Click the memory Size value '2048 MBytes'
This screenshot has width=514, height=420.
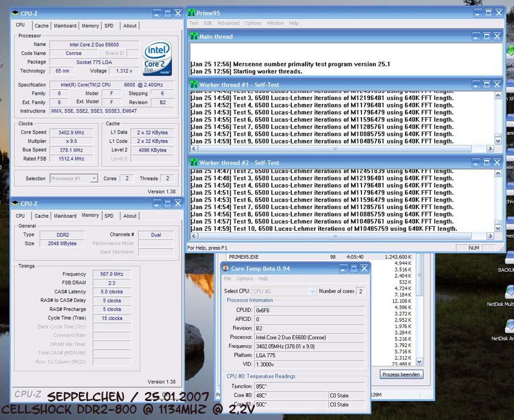(x=62, y=243)
